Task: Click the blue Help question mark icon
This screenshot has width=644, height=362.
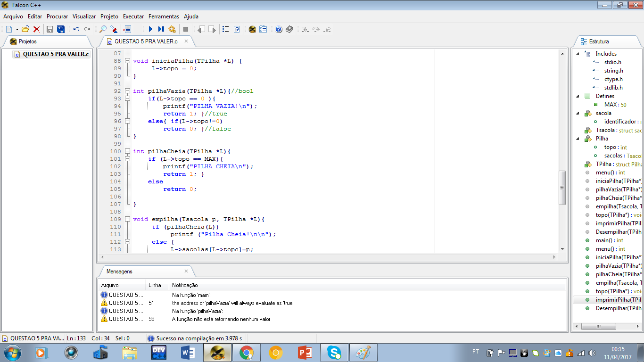Action: 279,29
